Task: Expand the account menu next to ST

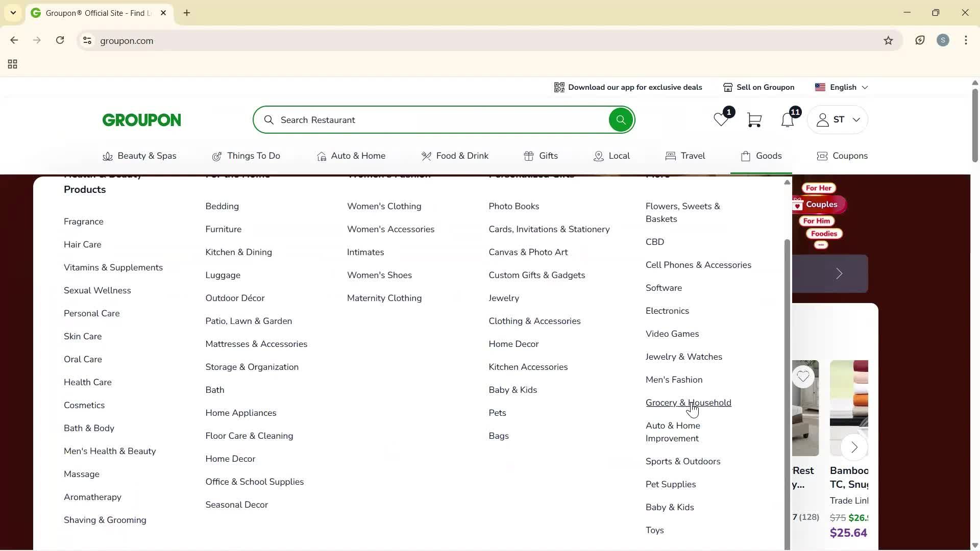Action: (x=857, y=119)
